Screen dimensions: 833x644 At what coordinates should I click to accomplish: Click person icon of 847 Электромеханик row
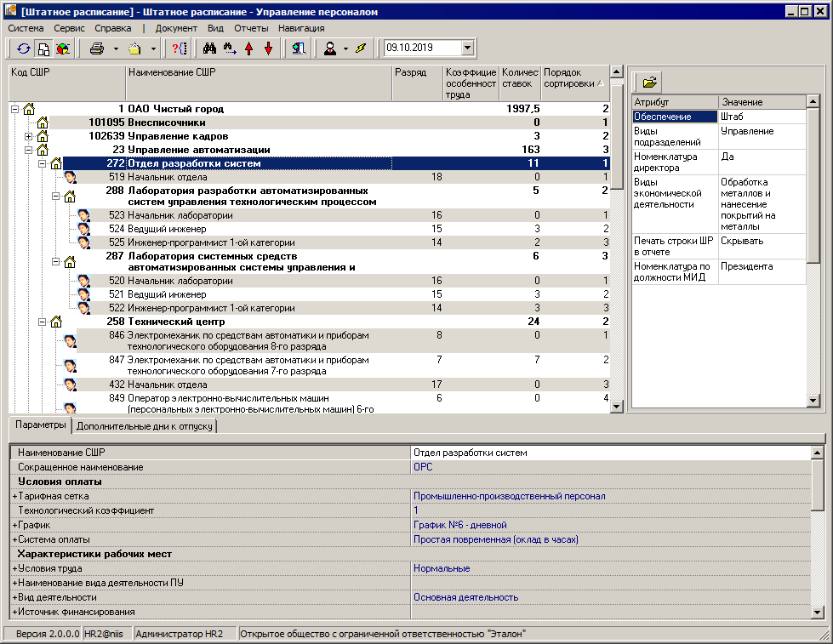tap(70, 366)
